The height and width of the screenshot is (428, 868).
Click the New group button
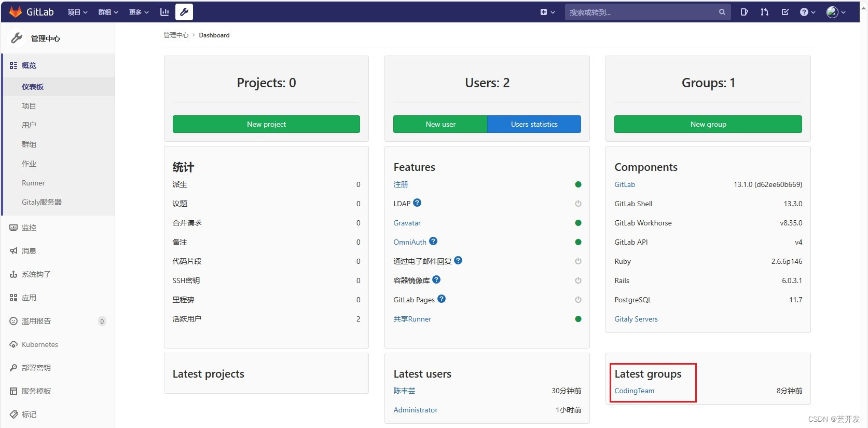708,124
